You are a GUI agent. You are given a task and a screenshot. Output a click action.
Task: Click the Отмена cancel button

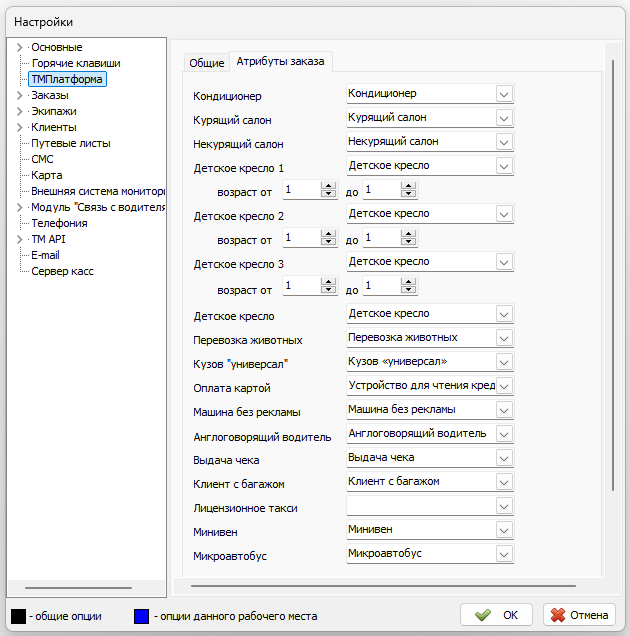tap(578, 614)
